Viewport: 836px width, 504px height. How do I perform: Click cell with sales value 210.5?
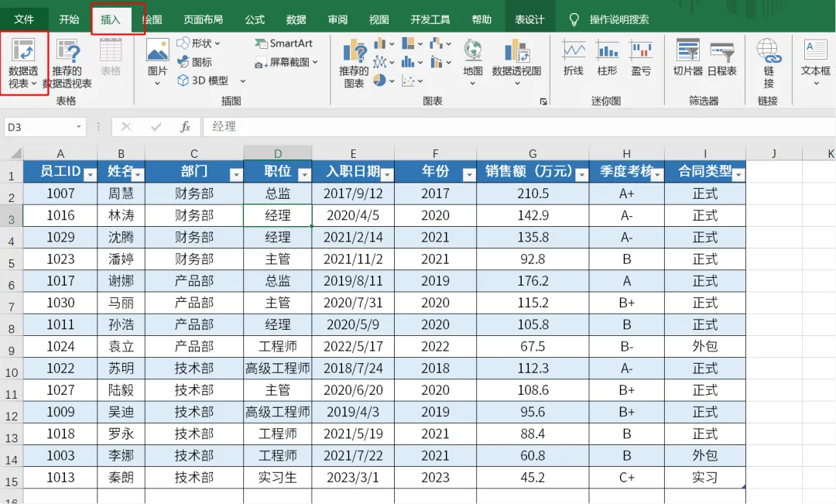click(533, 194)
